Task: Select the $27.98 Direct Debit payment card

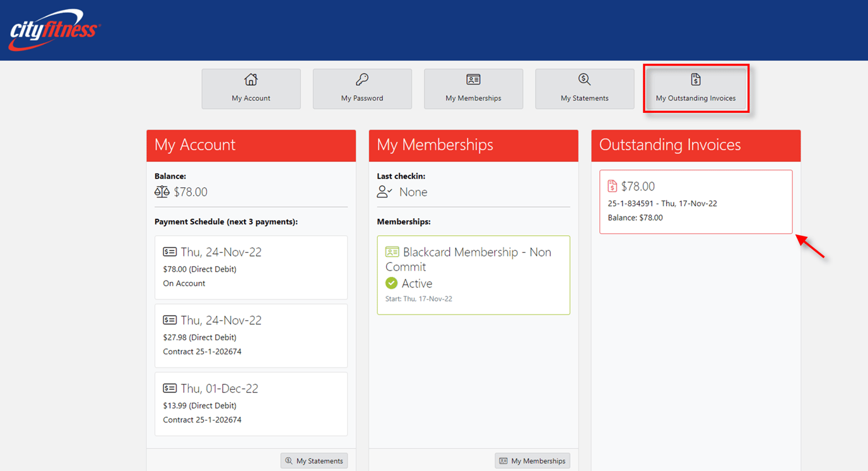Action: (251, 335)
